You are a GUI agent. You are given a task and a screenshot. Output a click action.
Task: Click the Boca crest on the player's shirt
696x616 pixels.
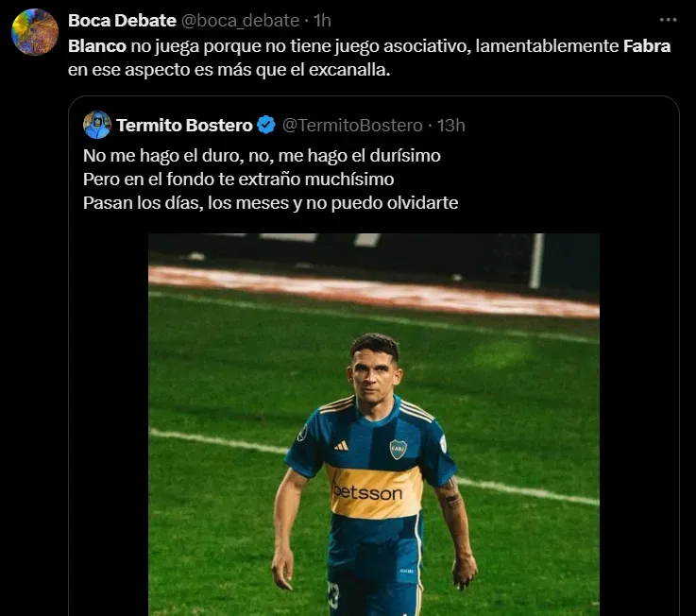[x=398, y=449]
